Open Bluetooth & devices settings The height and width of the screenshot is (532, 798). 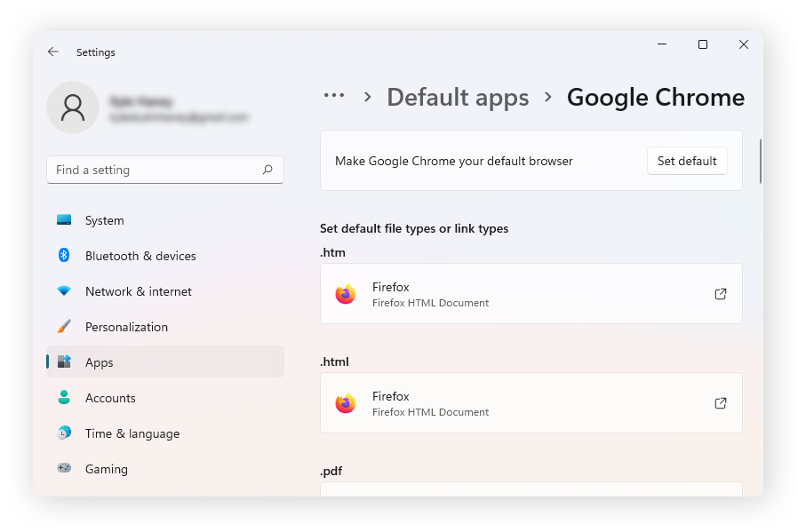point(142,256)
